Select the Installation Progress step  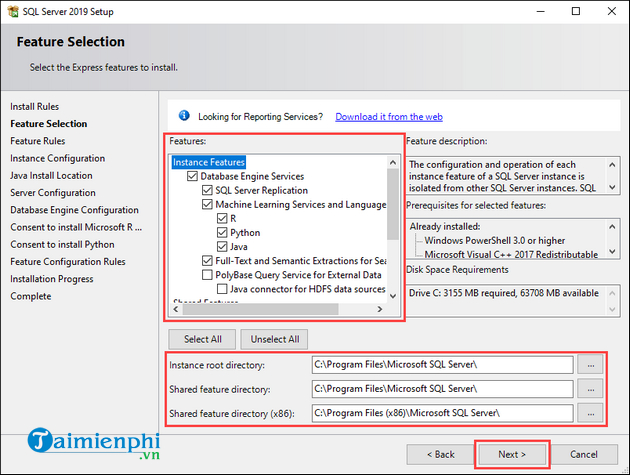tap(52, 279)
